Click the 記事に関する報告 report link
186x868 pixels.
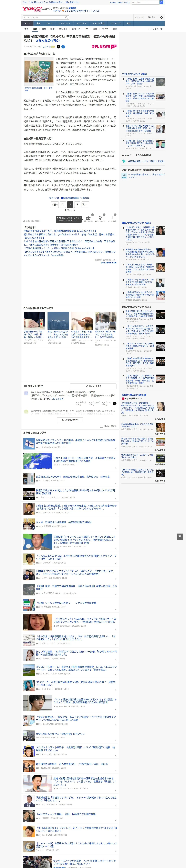[x=32, y=221]
